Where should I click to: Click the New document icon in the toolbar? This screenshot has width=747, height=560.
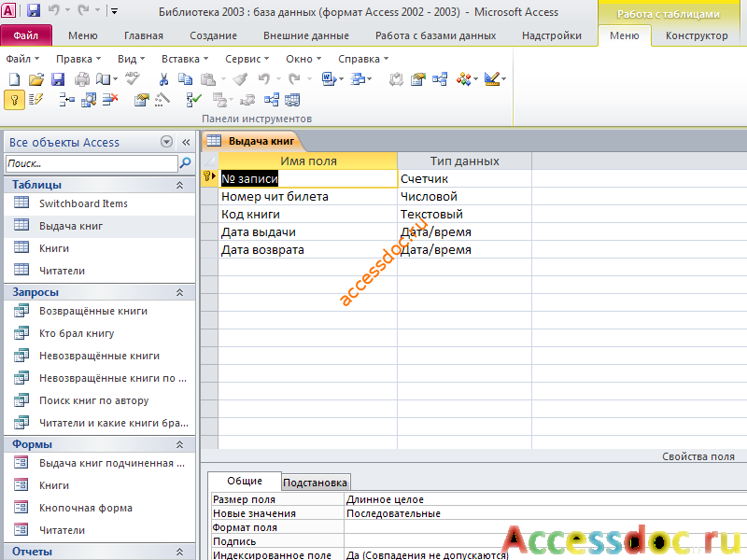(15, 79)
